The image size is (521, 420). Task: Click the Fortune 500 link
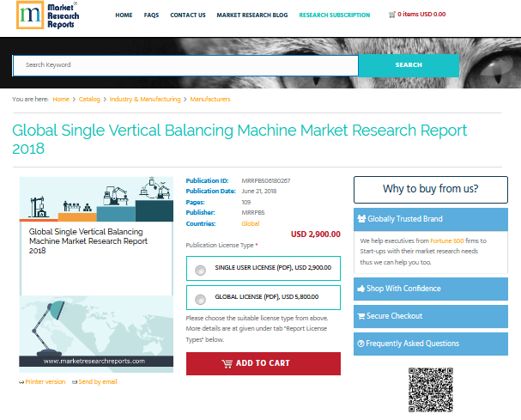[x=447, y=240]
